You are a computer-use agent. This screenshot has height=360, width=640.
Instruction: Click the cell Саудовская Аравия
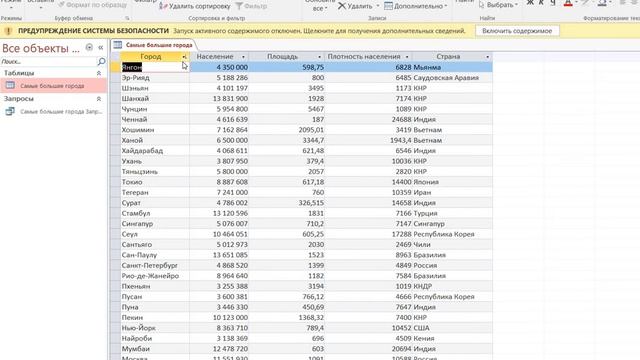pyautogui.click(x=452, y=78)
